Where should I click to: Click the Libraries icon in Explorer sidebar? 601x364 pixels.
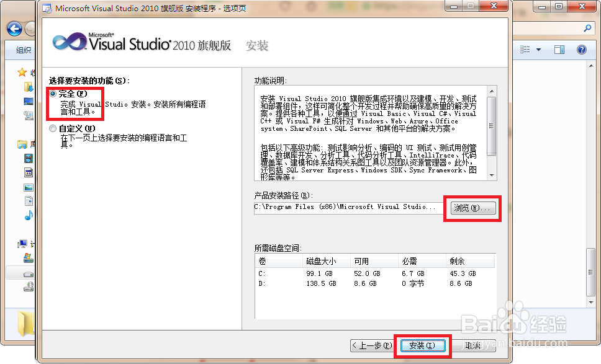click(x=22, y=144)
